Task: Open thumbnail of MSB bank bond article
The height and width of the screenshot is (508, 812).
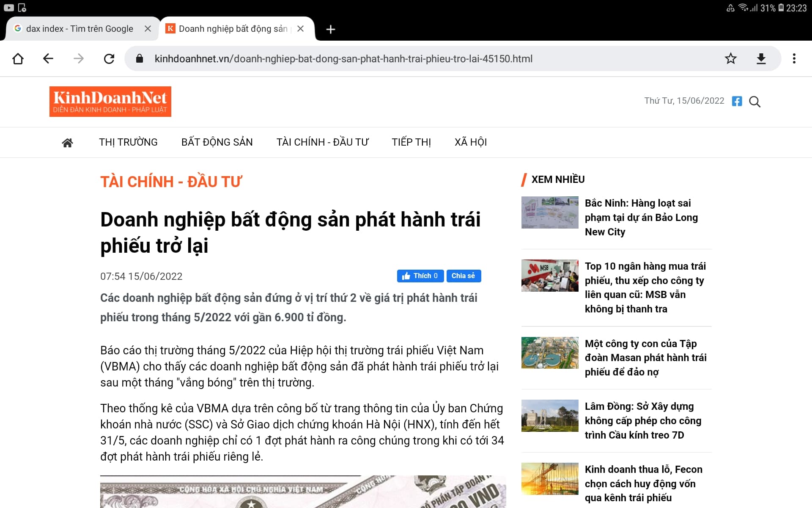Action: pos(549,276)
